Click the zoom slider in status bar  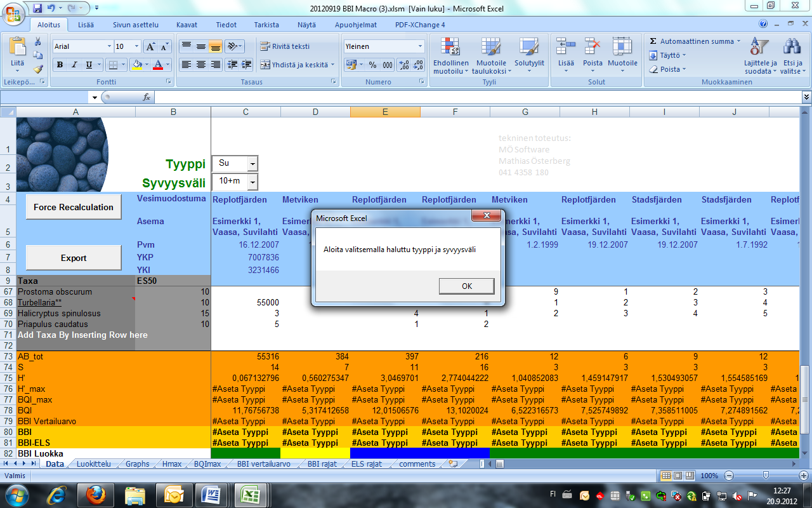pos(766,476)
